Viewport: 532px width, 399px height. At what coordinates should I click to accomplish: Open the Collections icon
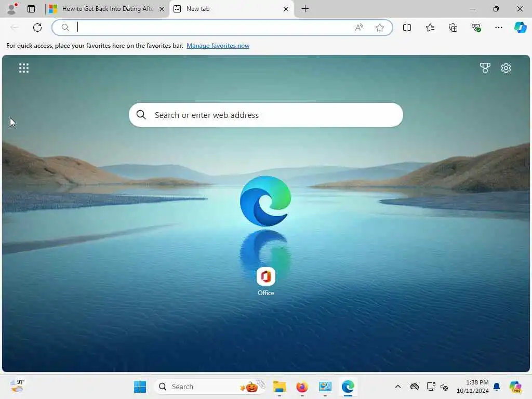tap(453, 28)
